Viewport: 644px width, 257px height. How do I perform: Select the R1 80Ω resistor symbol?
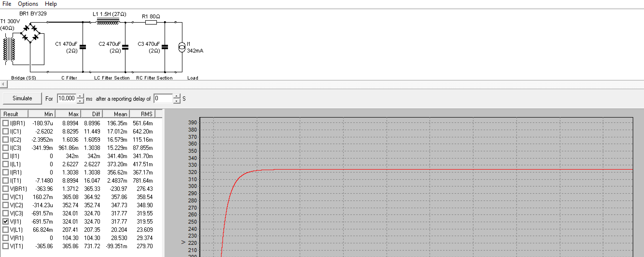click(151, 22)
